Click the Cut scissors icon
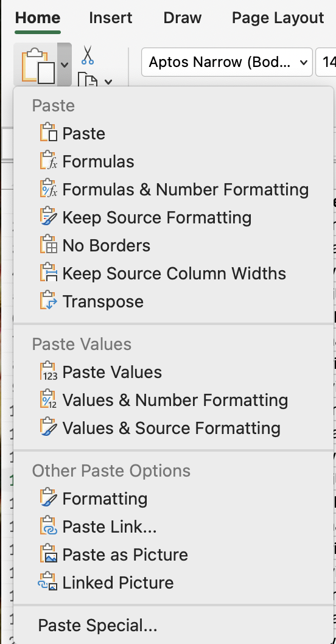The width and height of the screenshot is (336, 644). 88,55
